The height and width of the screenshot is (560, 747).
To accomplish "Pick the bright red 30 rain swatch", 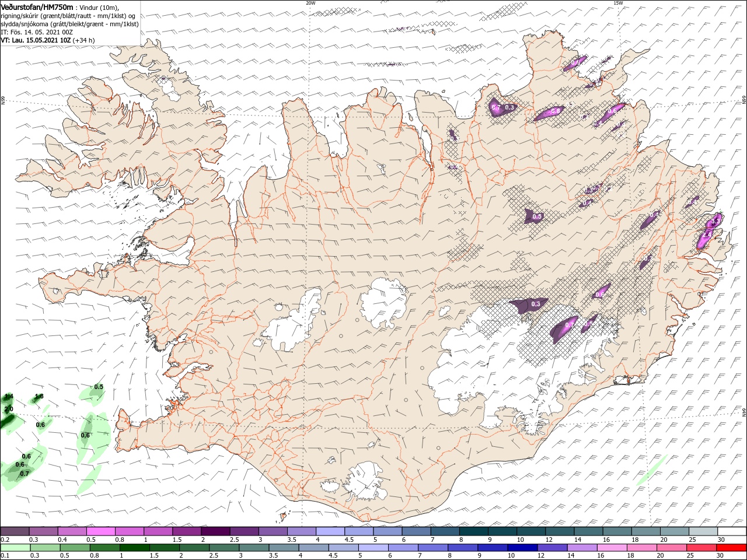I will tap(732, 548).
